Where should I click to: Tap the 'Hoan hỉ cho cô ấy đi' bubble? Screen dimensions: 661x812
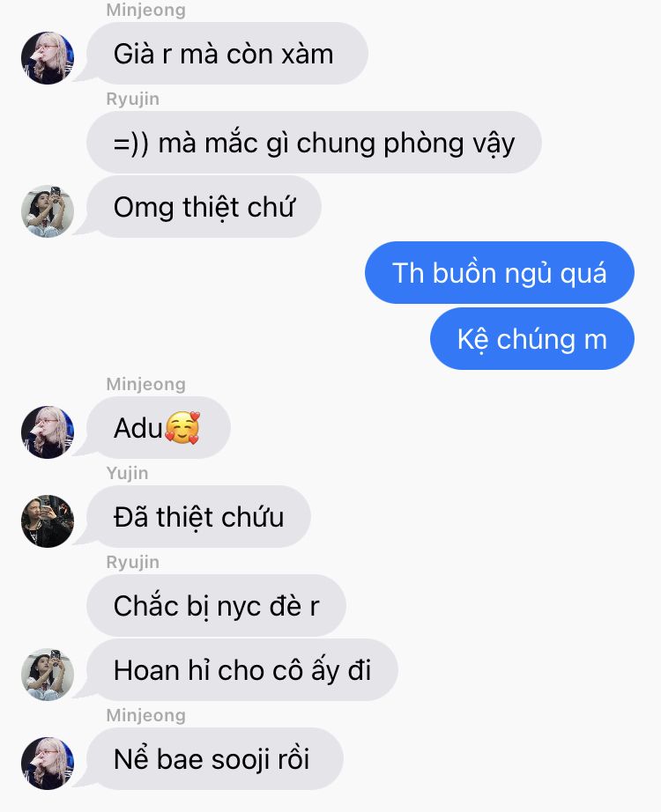(242, 669)
